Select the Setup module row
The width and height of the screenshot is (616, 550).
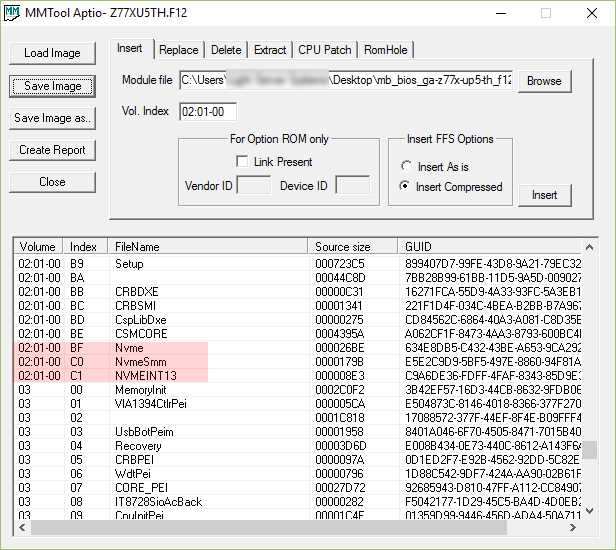click(298, 264)
